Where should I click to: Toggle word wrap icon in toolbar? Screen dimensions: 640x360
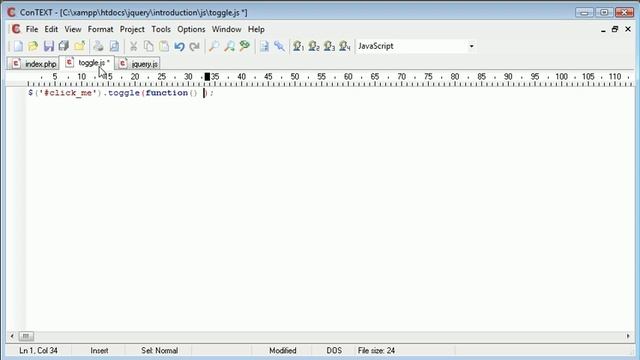(264, 46)
